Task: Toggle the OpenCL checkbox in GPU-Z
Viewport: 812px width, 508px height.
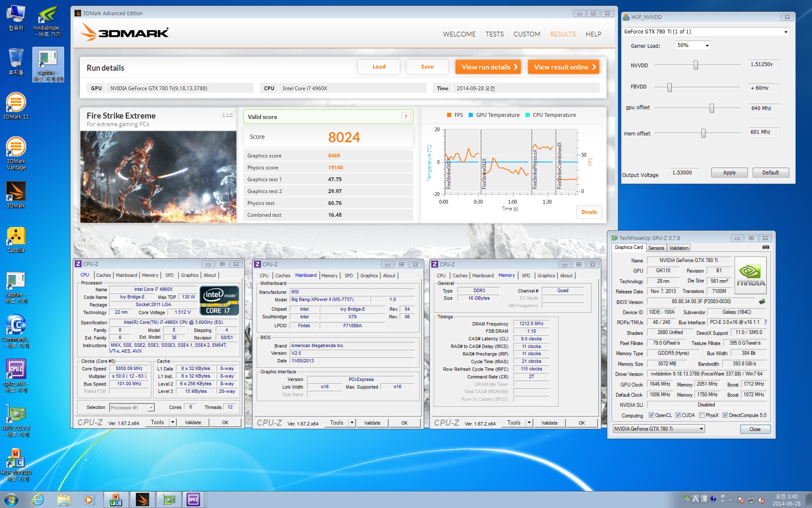Action: (x=651, y=415)
